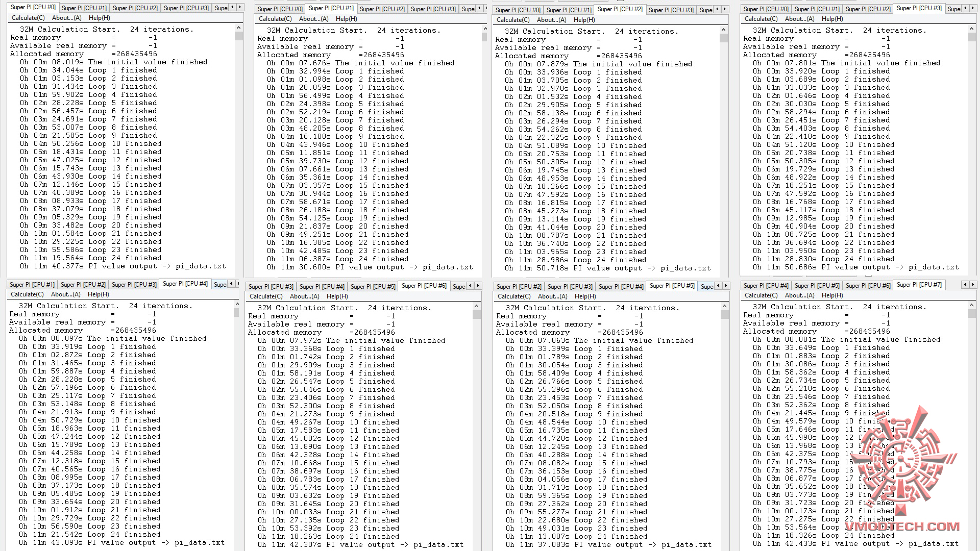
Task: Open Calculate(C) menu in CPU #6 active window
Action: (266, 296)
